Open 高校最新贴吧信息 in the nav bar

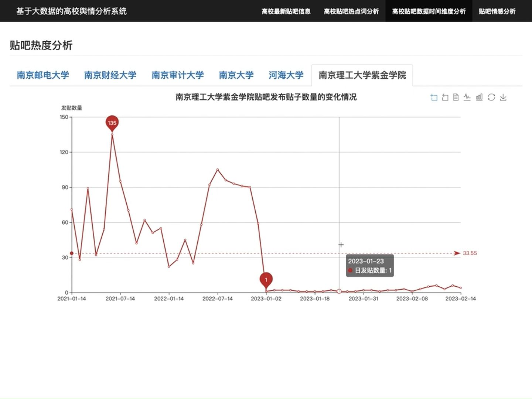pos(286,11)
